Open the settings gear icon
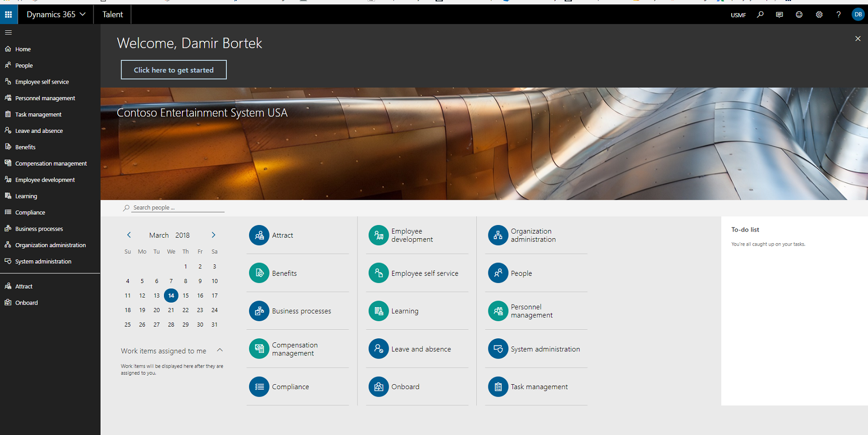 coord(819,15)
